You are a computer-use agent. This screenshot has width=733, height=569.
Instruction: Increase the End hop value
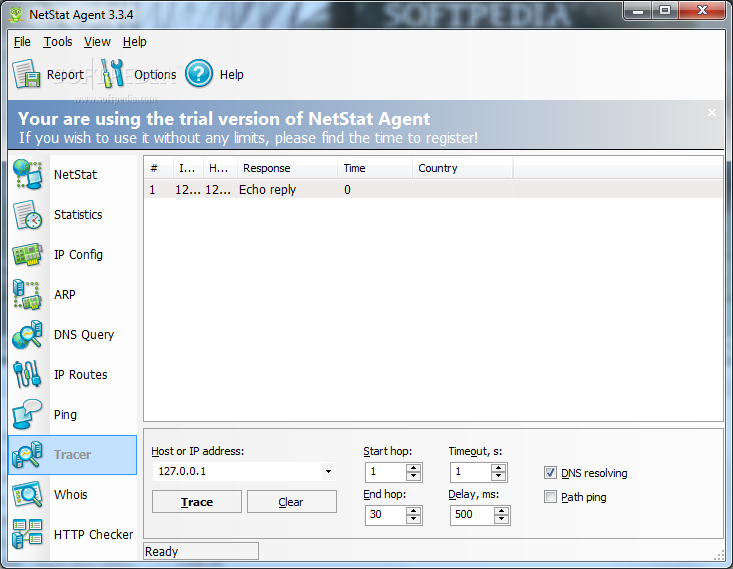pos(413,511)
